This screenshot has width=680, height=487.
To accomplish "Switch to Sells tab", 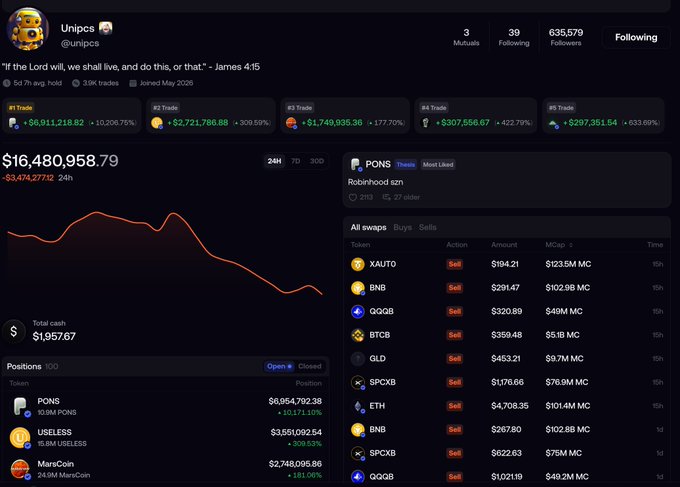I will [428, 227].
